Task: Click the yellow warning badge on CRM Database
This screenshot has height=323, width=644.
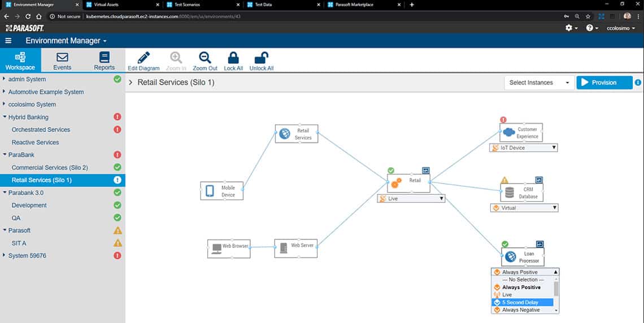Action: click(504, 180)
